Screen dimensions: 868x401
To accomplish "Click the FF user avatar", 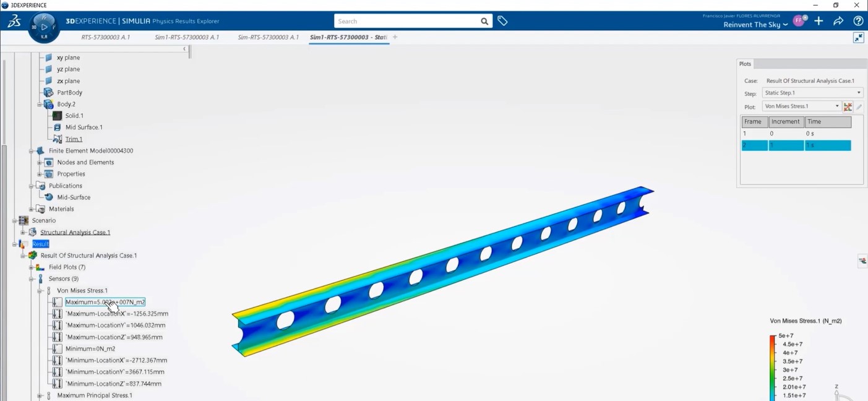I will (x=799, y=20).
